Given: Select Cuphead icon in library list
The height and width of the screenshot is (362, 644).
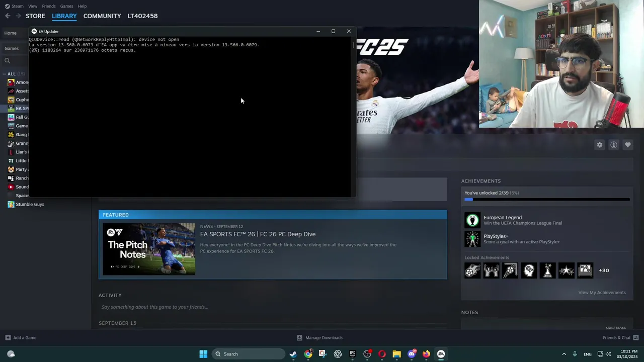Looking at the screenshot, I should pos(11,100).
